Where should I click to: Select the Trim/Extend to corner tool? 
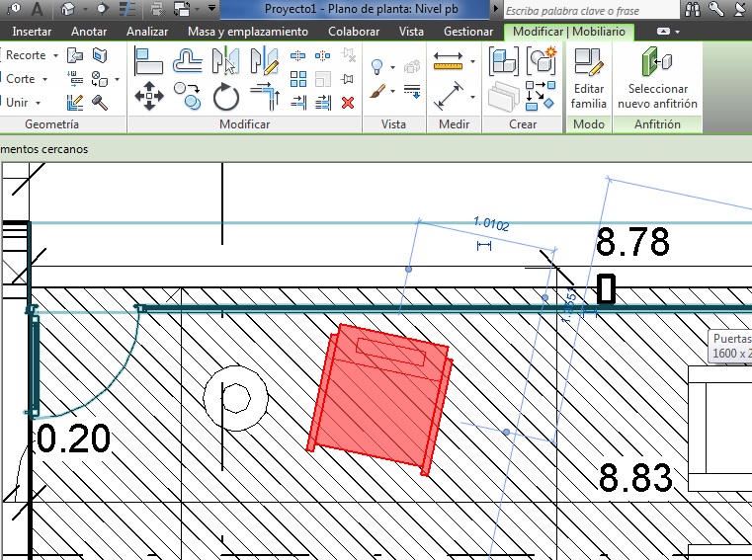264,96
